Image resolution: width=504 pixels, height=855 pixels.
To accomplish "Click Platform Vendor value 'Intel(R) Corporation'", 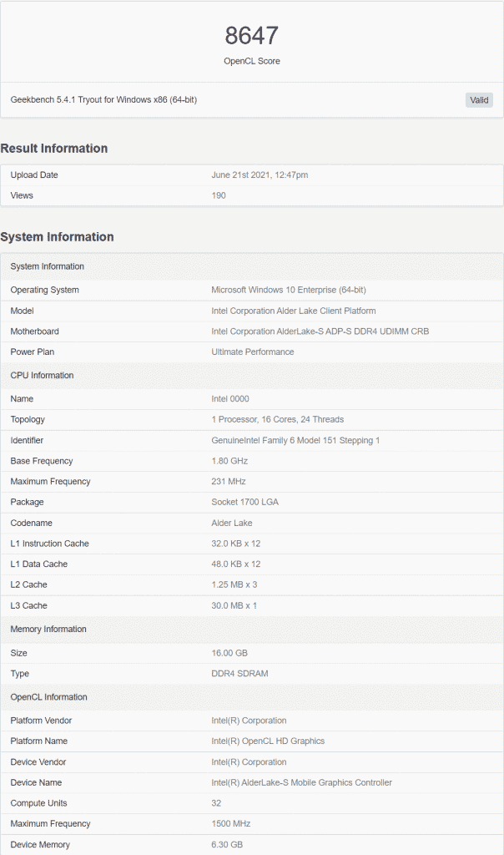I will (249, 721).
